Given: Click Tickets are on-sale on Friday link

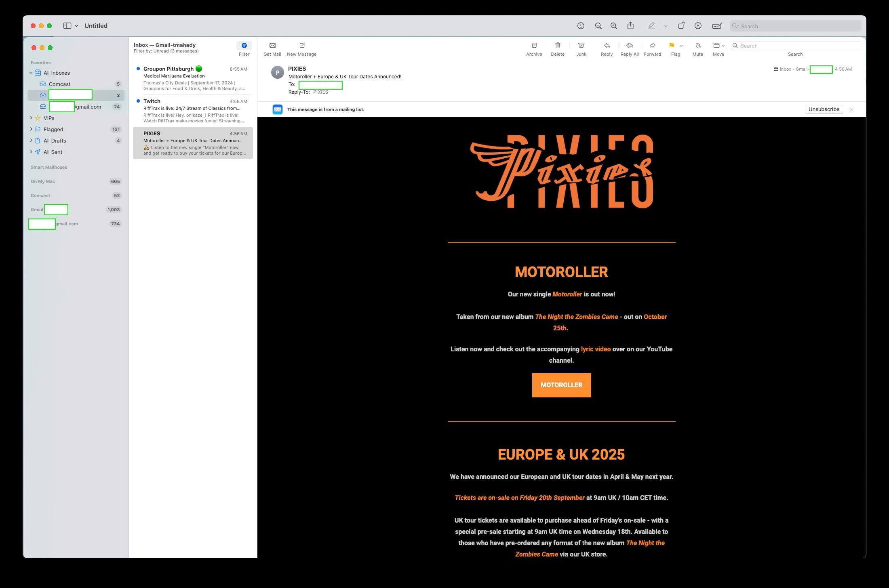Looking at the screenshot, I should [x=520, y=498].
